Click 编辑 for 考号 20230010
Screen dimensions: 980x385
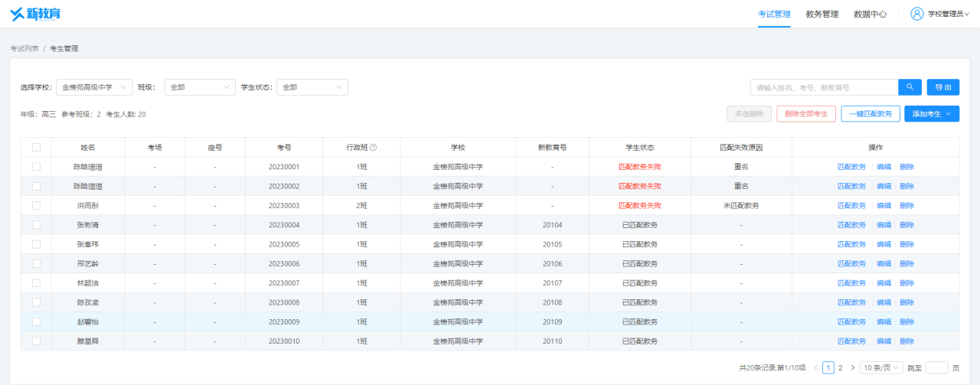(x=884, y=341)
